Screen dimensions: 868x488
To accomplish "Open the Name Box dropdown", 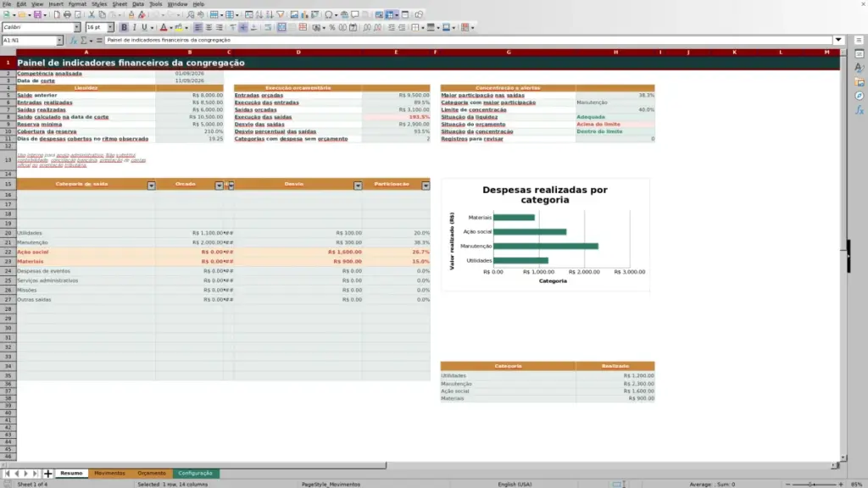I will coord(59,41).
